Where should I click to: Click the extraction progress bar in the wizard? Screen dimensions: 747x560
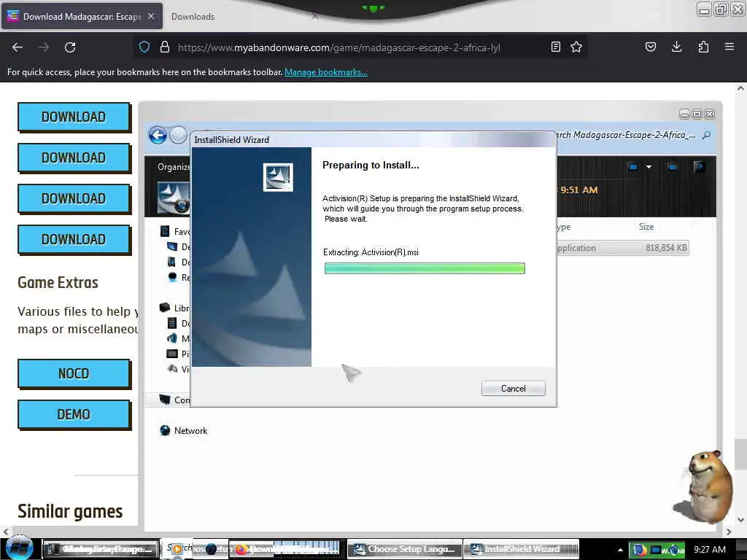coord(425,268)
